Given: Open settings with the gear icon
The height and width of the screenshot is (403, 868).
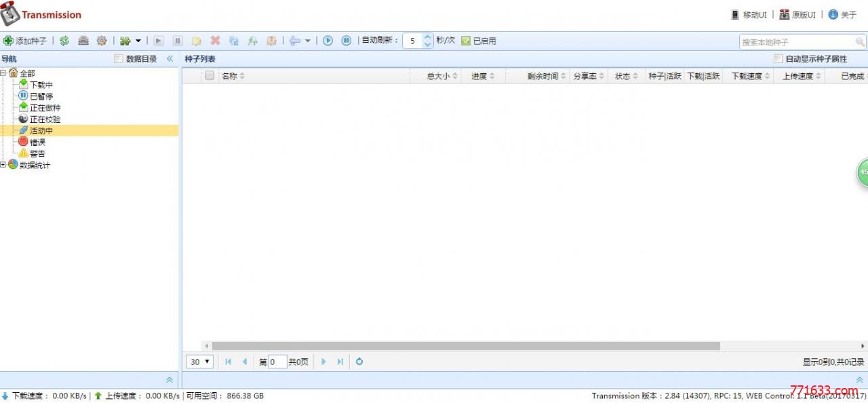Looking at the screenshot, I should pyautogui.click(x=102, y=41).
